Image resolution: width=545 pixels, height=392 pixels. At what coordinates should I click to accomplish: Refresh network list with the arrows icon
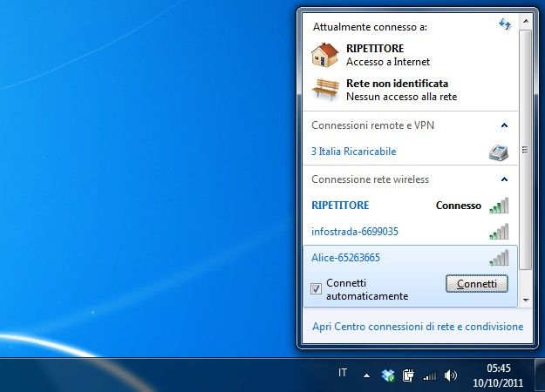[x=505, y=24]
